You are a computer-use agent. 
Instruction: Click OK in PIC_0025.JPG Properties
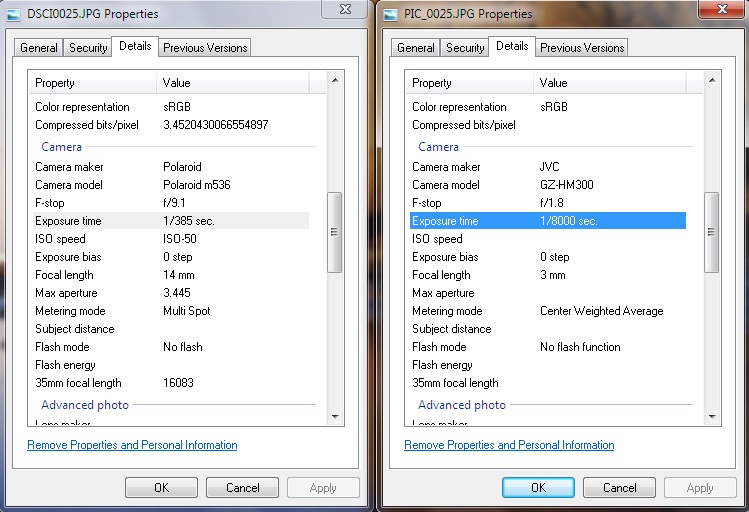(x=538, y=488)
